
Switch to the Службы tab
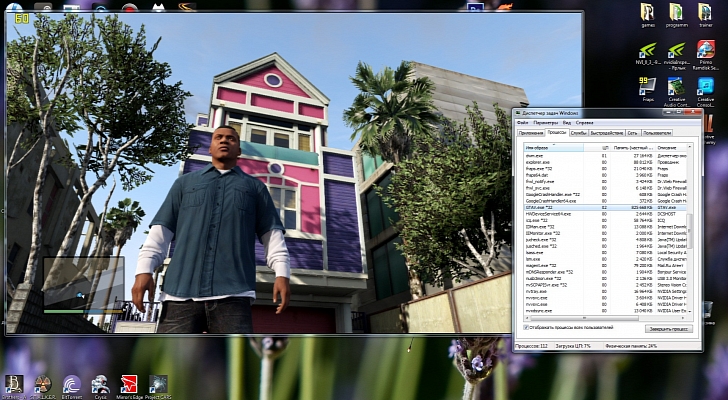click(578, 133)
